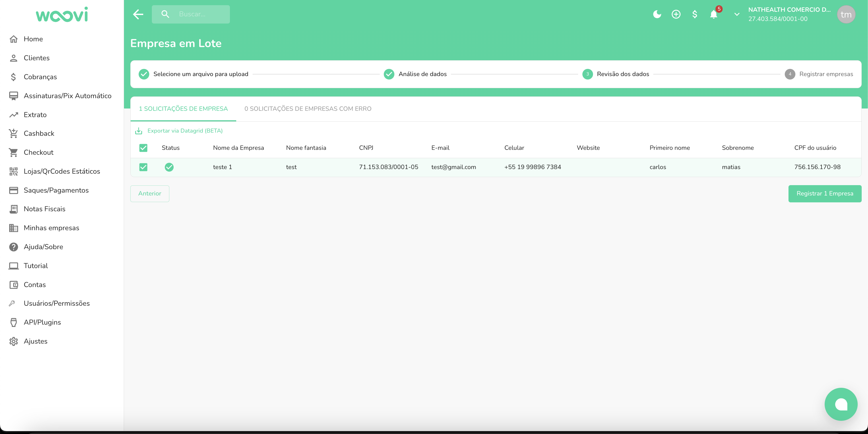Open the tm avatar user menu
This screenshot has height=434, width=868.
[x=845, y=14]
